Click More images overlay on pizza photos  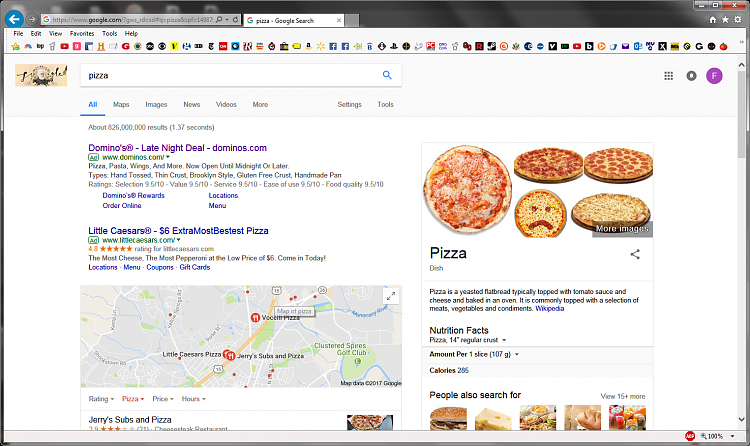[622, 229]
